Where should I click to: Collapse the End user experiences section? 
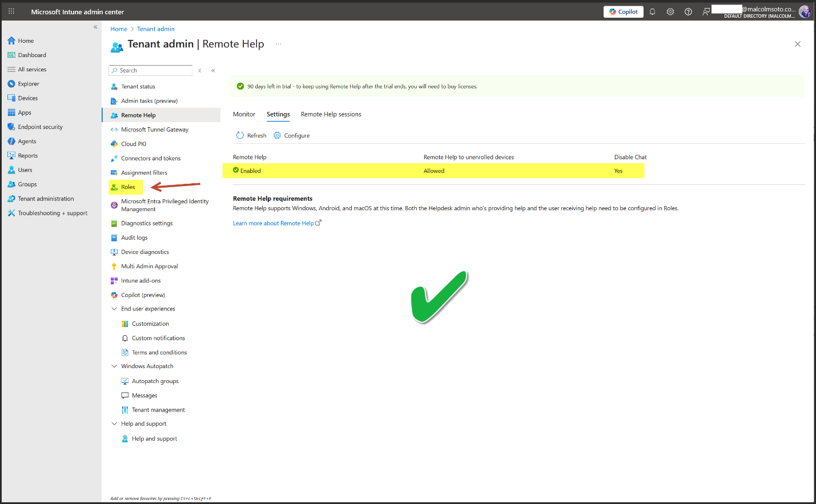click(x=114, y=309)
